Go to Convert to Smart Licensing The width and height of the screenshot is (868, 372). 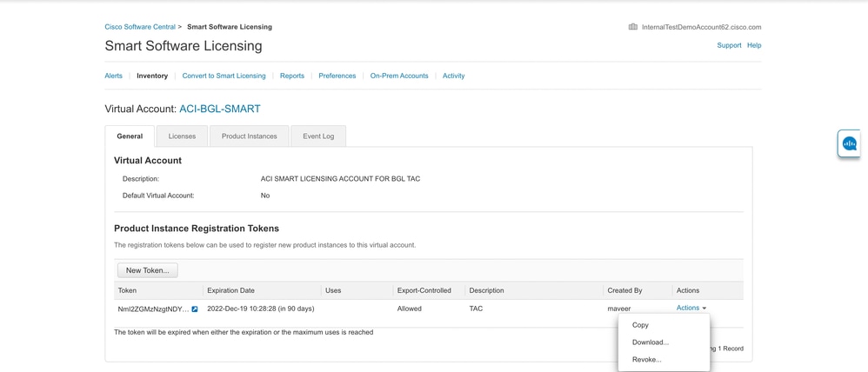tap(224, 76)
